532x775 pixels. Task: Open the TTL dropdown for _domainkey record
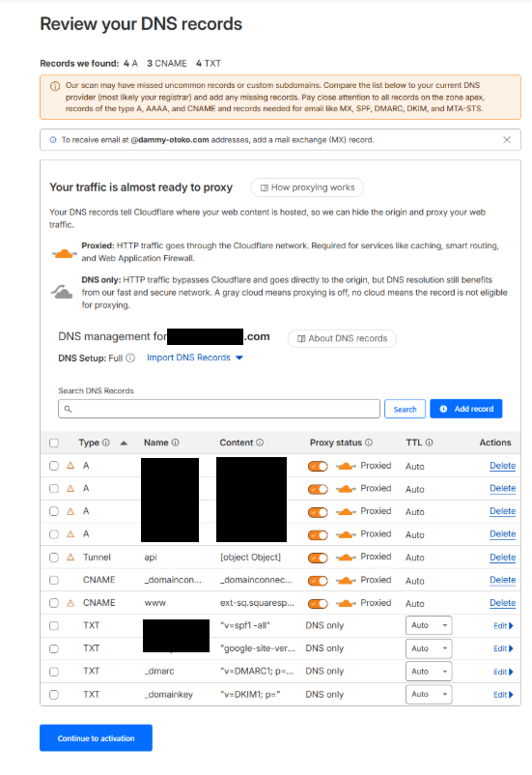pyautogui.click(x=429, y=695)
